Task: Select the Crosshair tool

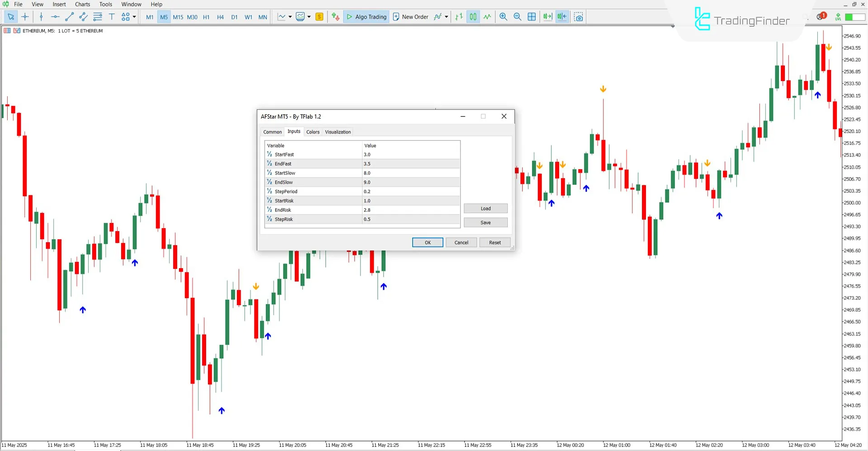Action: pos(25,17)
